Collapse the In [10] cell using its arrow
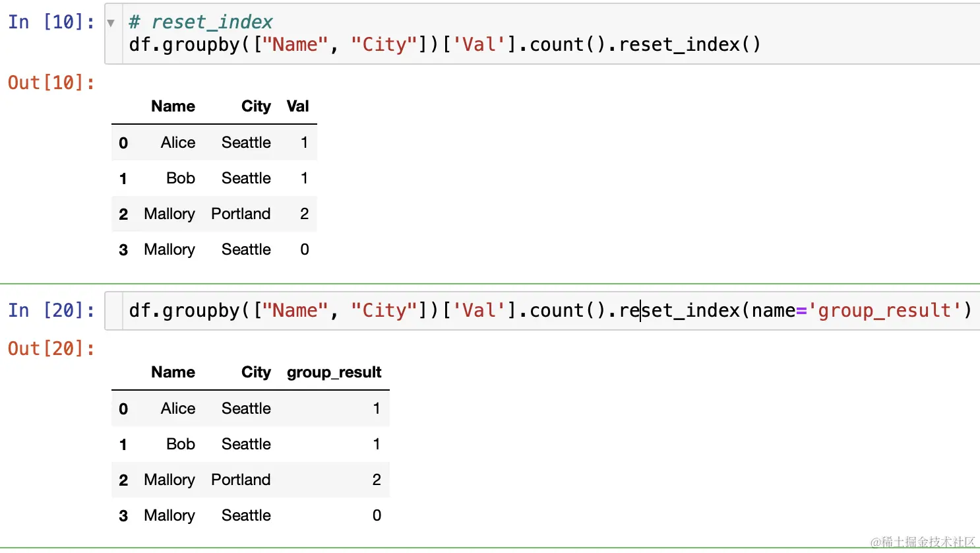The image size is (980, 553). pos(111,23)
